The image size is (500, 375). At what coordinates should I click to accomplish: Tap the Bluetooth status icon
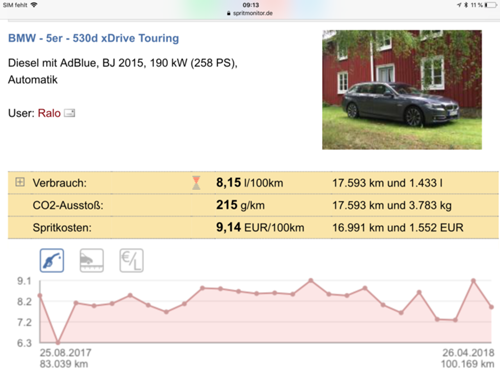point(467,5)
